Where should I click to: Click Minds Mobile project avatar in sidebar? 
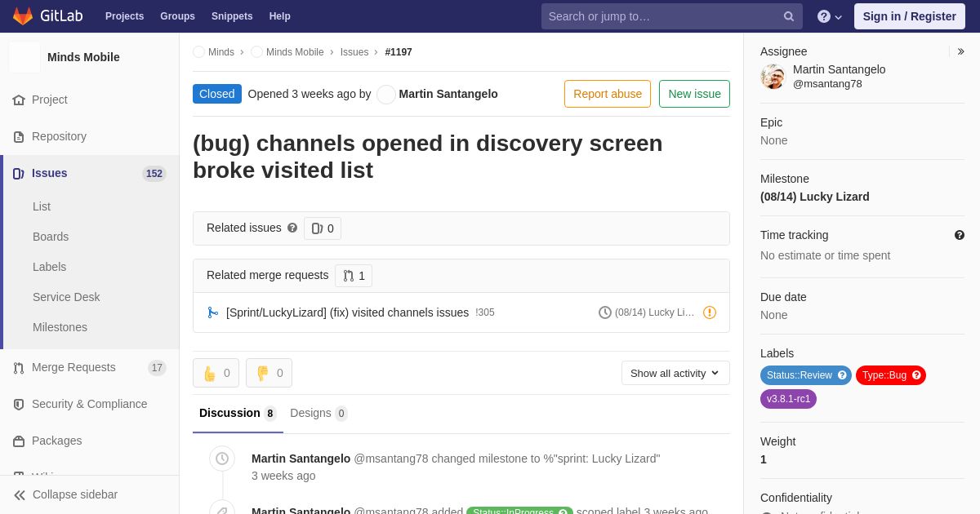click(24, 57)
